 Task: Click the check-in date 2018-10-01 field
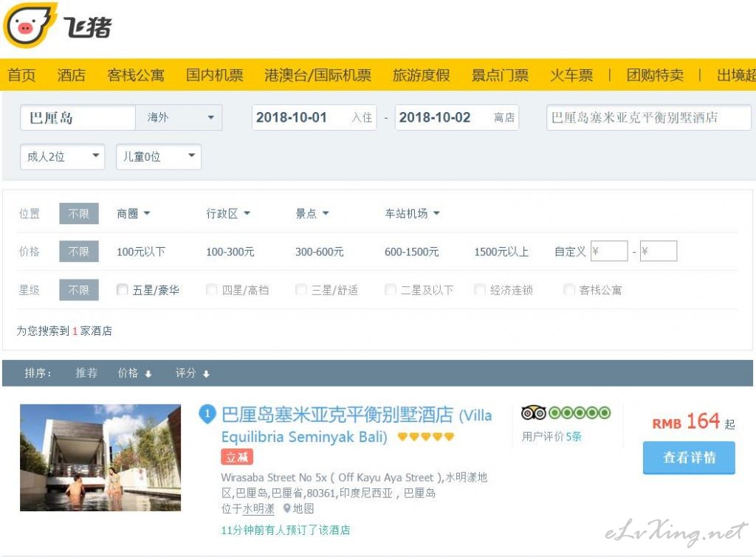tap(314, 117)
